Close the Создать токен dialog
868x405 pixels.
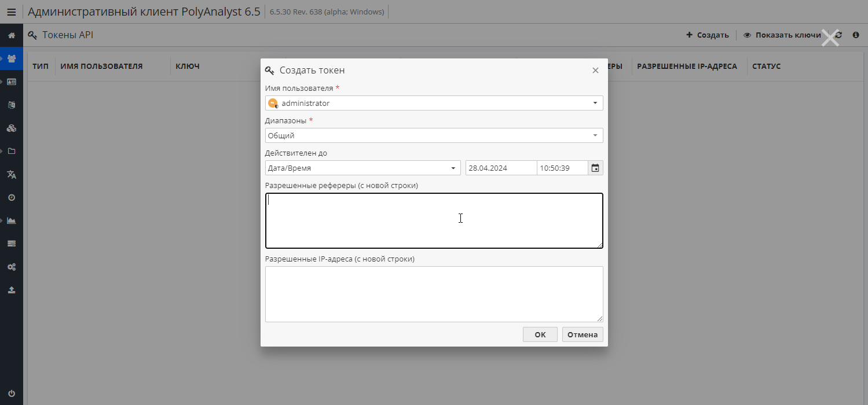(595, 70)
